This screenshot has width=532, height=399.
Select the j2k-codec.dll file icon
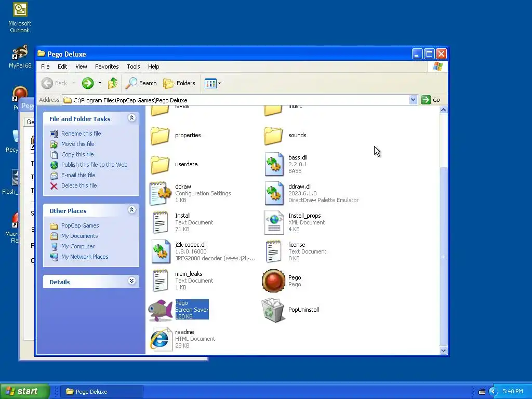(x=161, y=252)
